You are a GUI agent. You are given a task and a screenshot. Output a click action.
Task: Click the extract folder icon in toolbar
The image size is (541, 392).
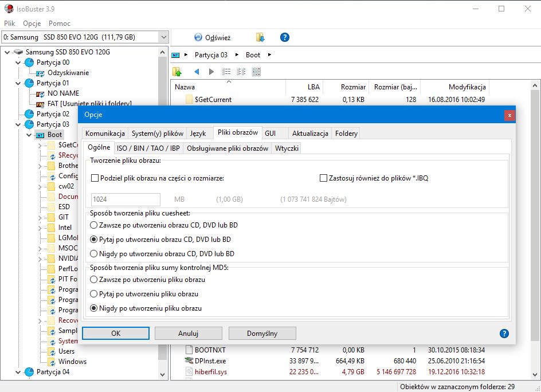pos(260,37)
